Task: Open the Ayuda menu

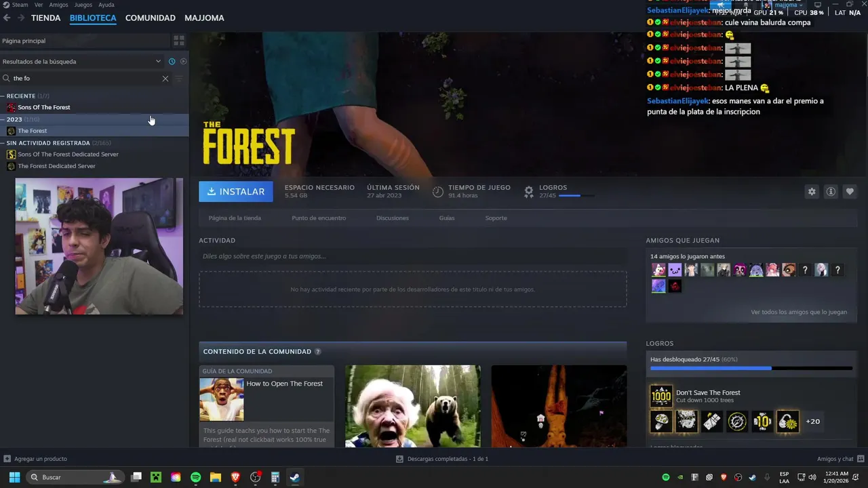Action: point(106,5)
